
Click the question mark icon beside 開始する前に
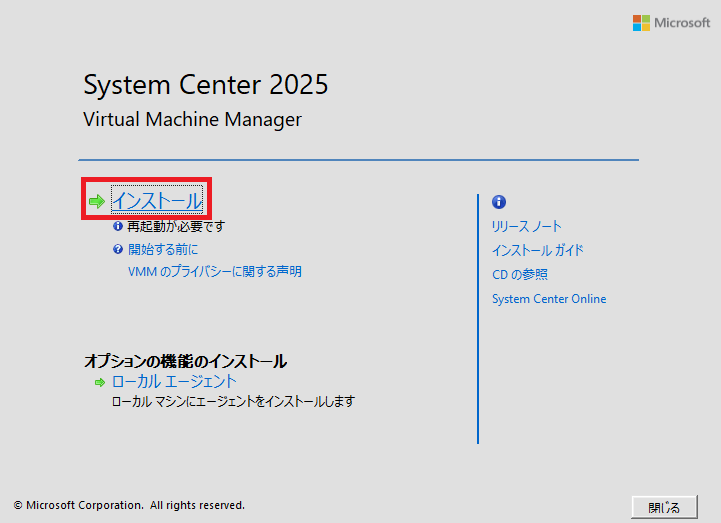pyautogui.click(x=118, y=249)
